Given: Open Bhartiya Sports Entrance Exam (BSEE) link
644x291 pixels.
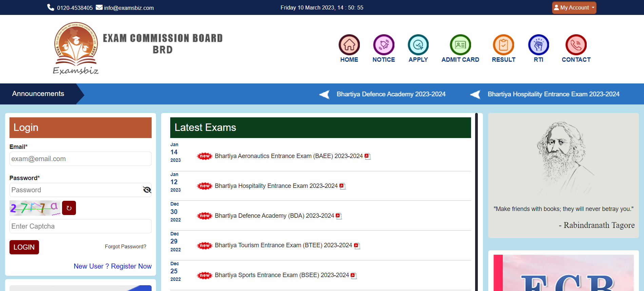Looking at the screenshot, I should coord(282,275).
